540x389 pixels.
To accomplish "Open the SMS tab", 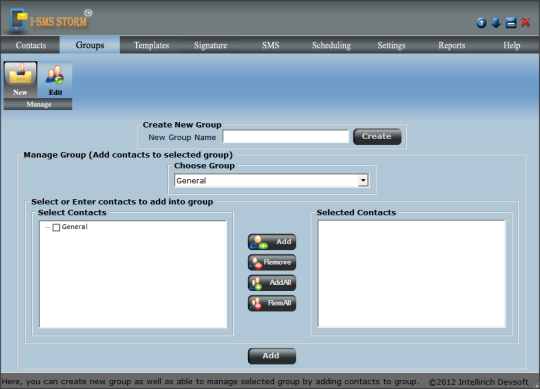I will click(x=270, y=45).
